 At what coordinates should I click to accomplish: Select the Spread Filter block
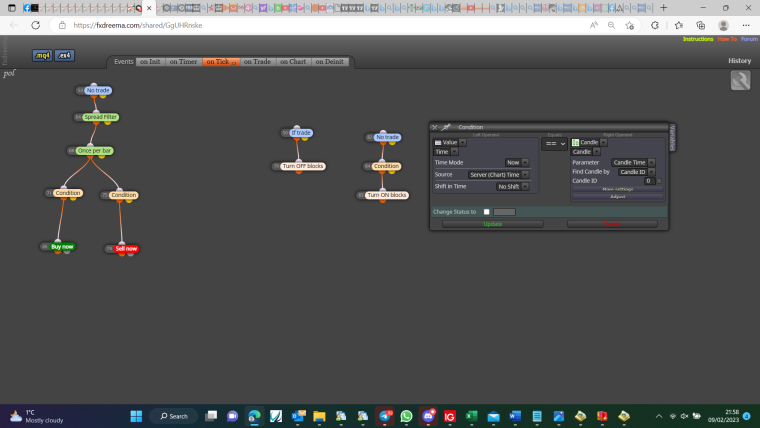[x=100, y=117]
